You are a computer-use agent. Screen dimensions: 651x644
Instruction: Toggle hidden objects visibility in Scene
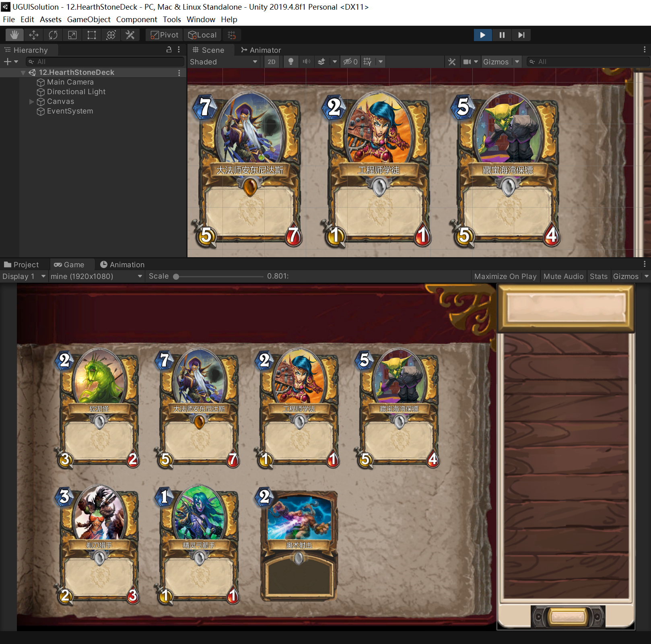pyautogui.click(x=350, y=62)
